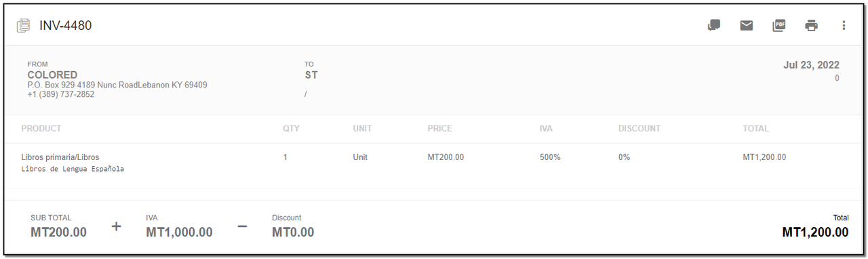Screen dimensions: 868x259
Task: Select the Libros primaria/Libros product row
Action: 434,163
